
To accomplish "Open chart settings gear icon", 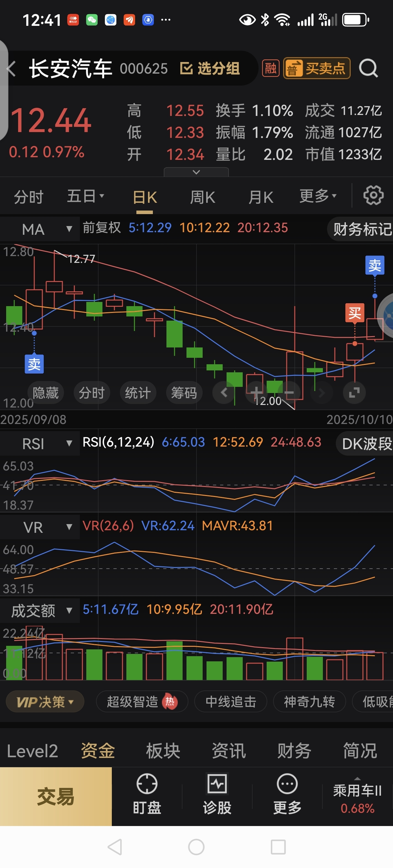I will pyautogui.click(x=373, y=195).
